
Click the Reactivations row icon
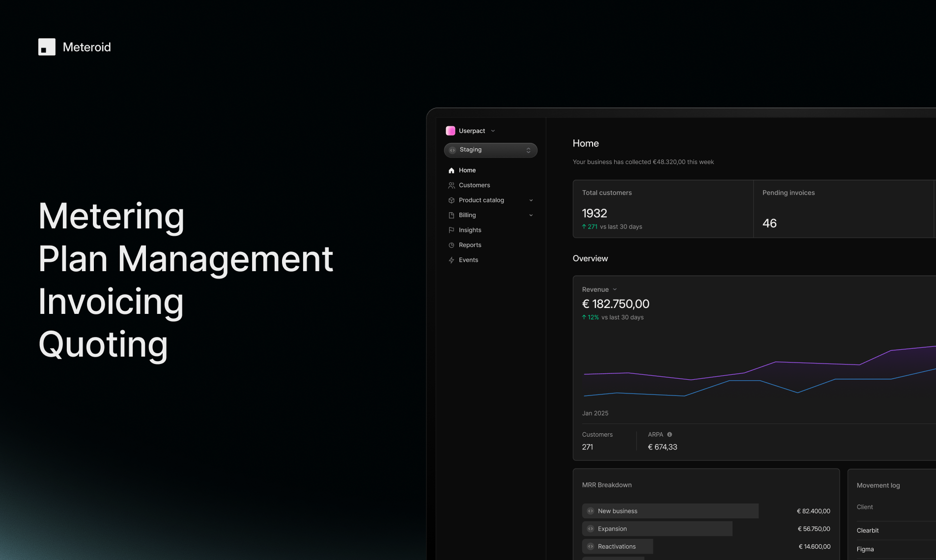(591, 546)
